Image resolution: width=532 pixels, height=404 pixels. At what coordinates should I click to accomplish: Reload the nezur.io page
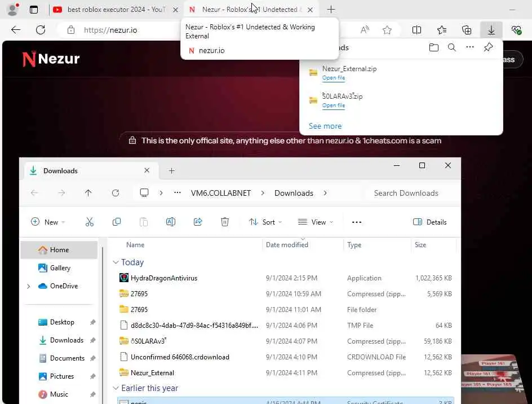point(41,30)
